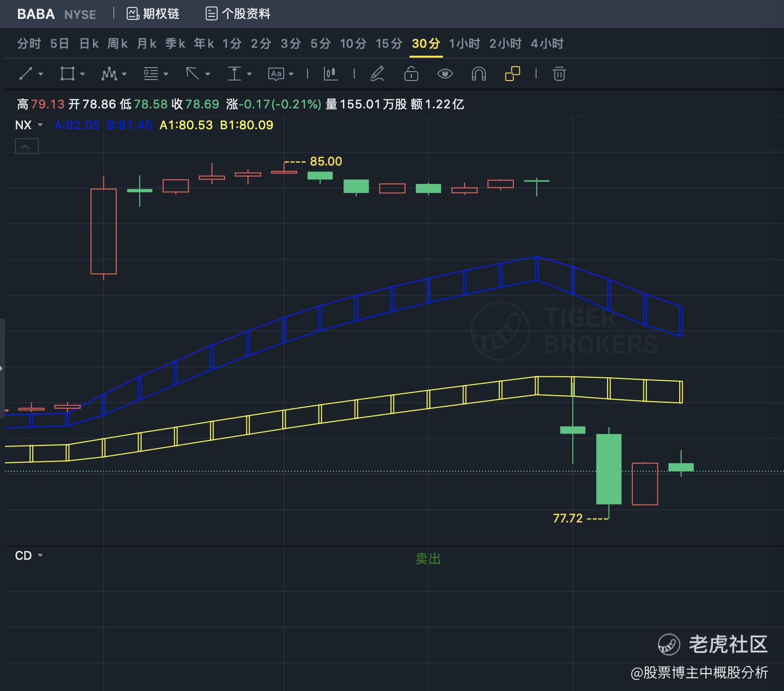Screen dimensions: 784x691
Task: Click the A:82.05 indicator value
Action: click(x=77, y=125)
